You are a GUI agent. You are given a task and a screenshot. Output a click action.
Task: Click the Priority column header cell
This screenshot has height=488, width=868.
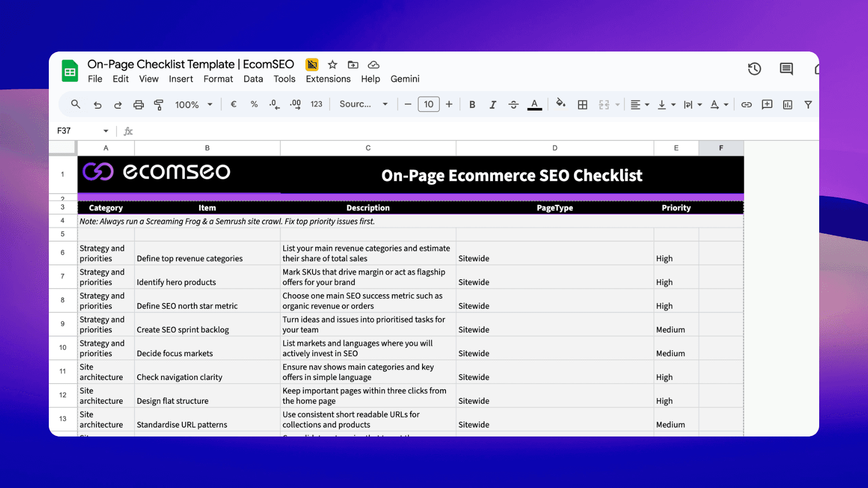pyautogui.click(x=676, y=208)
